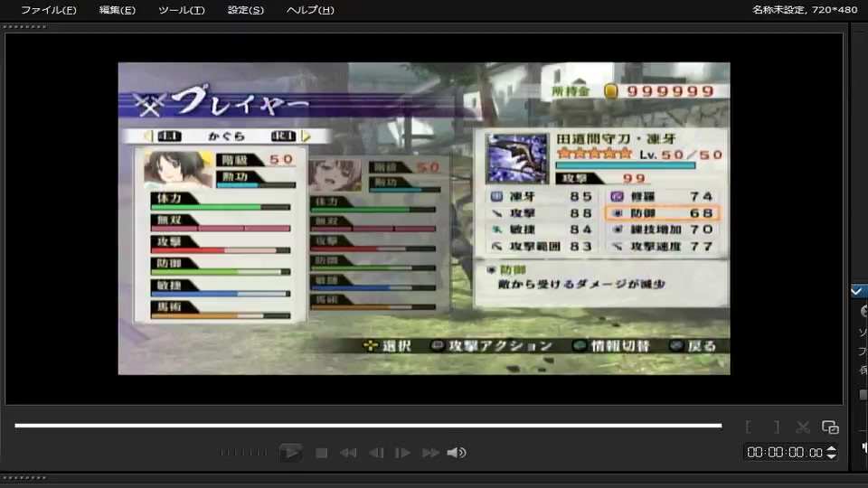Click the dotted grip above the preview panel
The image size is (868, 488).
[24, 26]
